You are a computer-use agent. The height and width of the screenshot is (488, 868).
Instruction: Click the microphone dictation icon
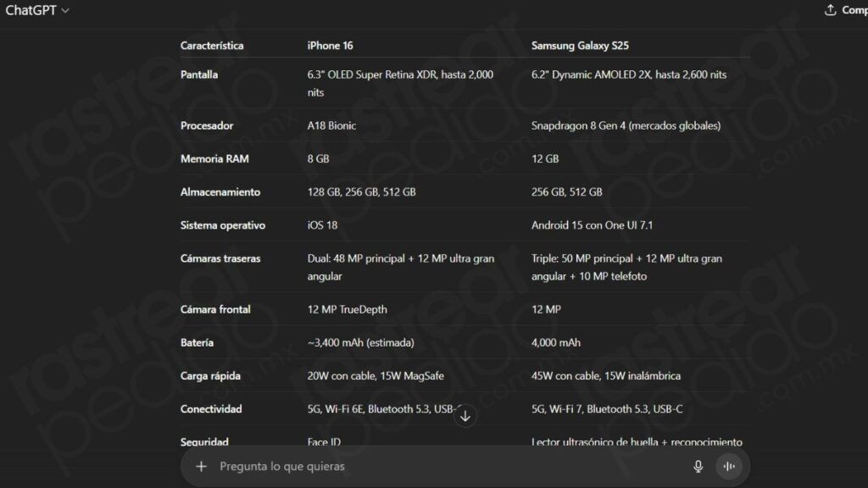click(698, 466)
